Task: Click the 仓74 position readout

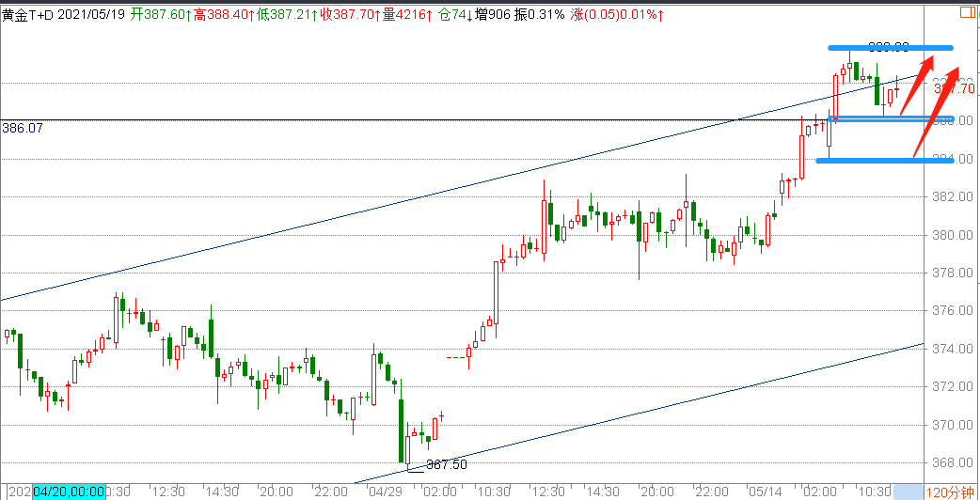Action: click(x=453, y=16)
